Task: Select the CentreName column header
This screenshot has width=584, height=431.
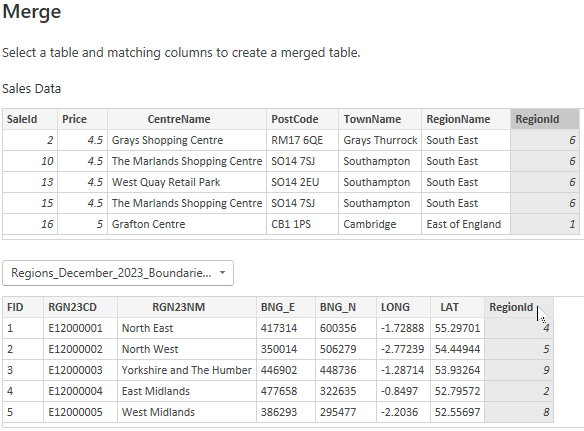Action: 187,119
